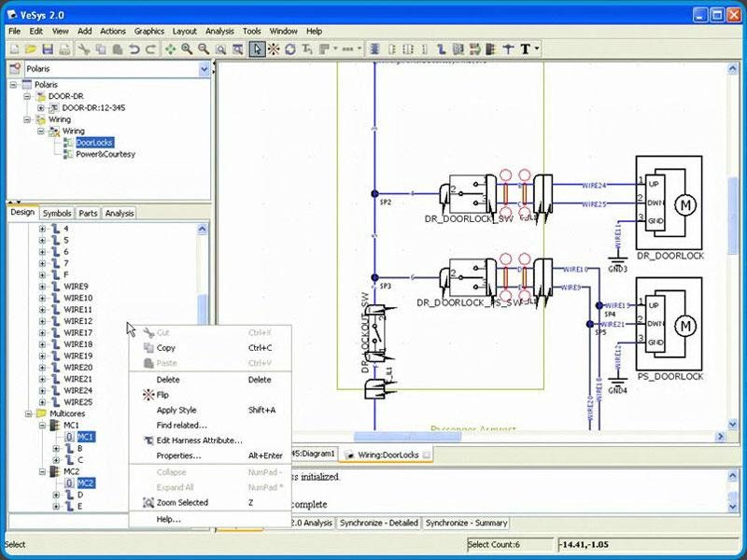Expand the WIRE25 tree node
This screenshot has width=747, height=560.
point(42,401)
